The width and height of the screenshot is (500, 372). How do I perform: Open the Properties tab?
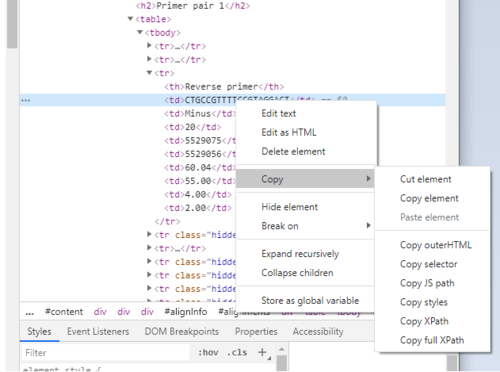point(256,332)
